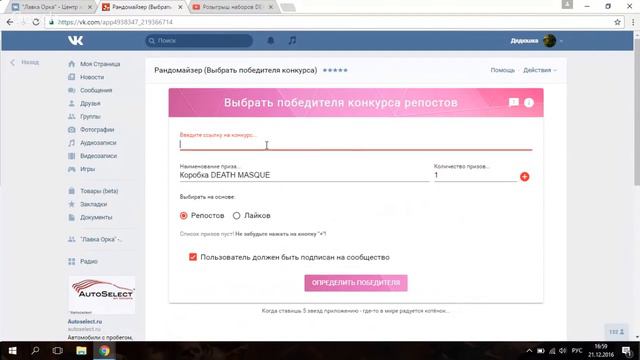Open Windows Start menu

tap(12, 351)
